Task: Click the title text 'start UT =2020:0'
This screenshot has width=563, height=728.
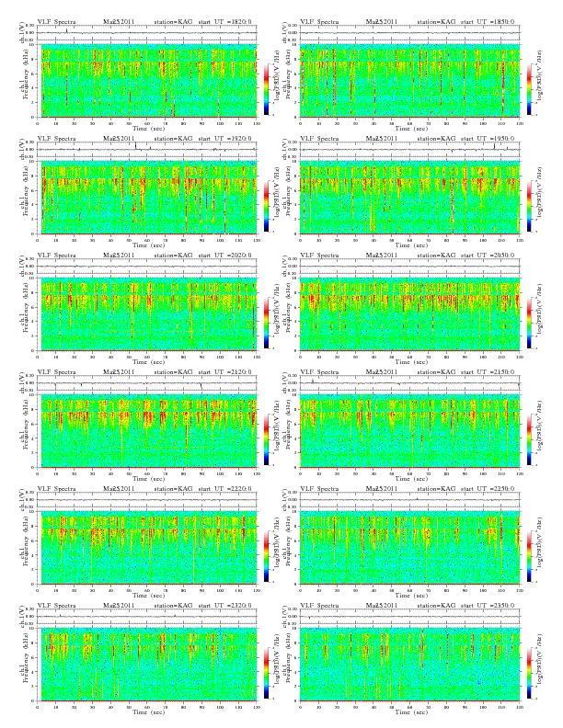Action: (x=224, y=256)
